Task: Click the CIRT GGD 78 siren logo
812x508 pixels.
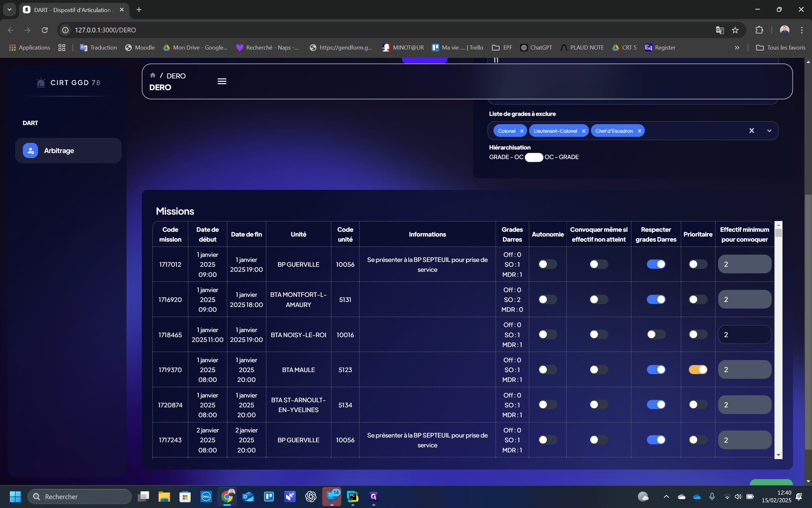Action: tap(41, 83)
